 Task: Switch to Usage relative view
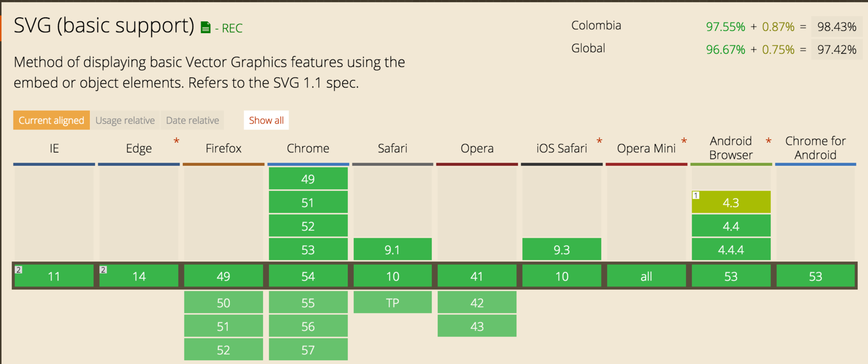pyautogui.click(x=125, y=120)
